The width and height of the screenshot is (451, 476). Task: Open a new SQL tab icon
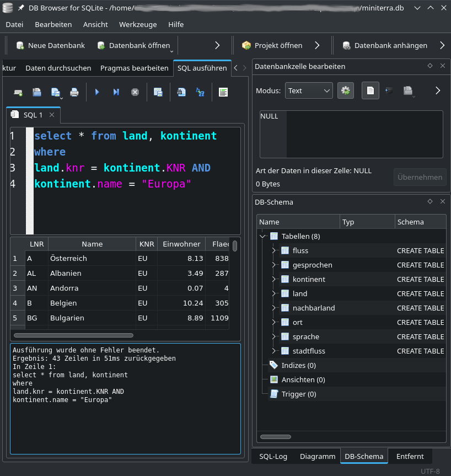(x=18, y=92)
